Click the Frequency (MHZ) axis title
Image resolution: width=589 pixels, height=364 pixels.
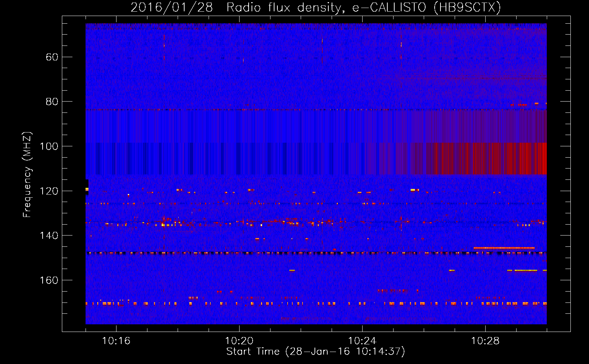tap(27, 174)
